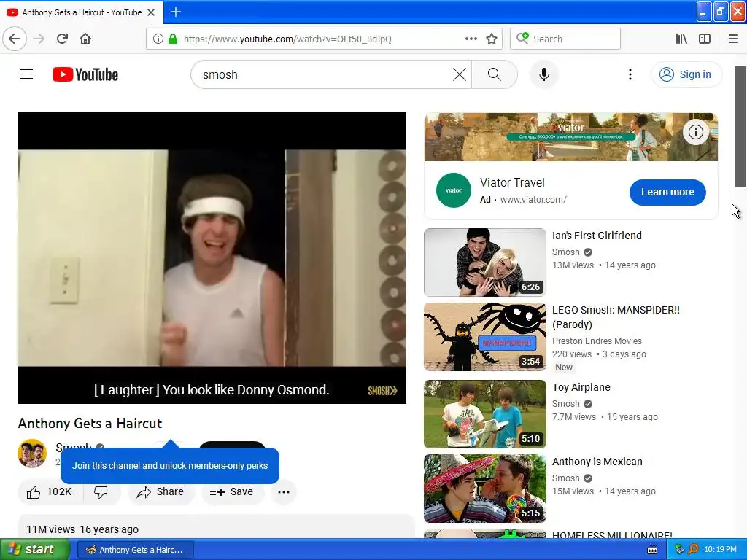Click Smosh channel under Toy Airplane

click(x=566, y=404)
